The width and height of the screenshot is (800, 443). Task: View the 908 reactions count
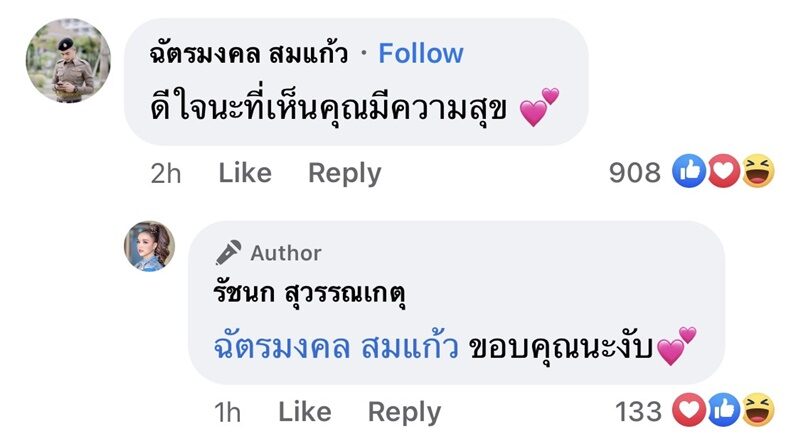point(635,173)
